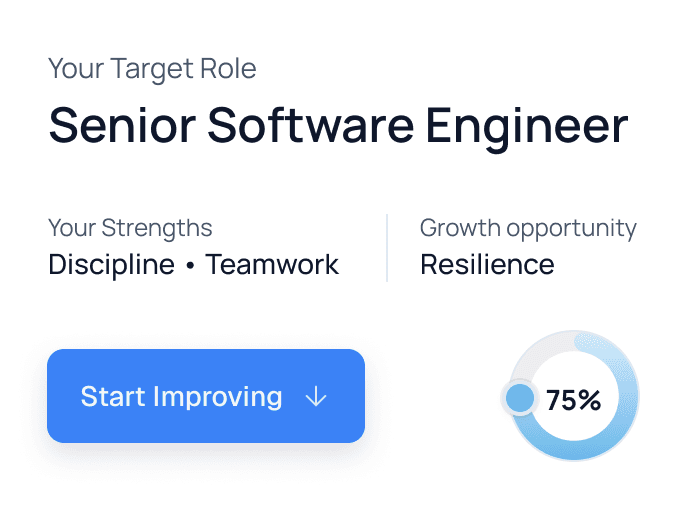This screenshot has height=508, width=686.
Task: Open the Resilience growth opportunity
Action: (x=487, y=265)
